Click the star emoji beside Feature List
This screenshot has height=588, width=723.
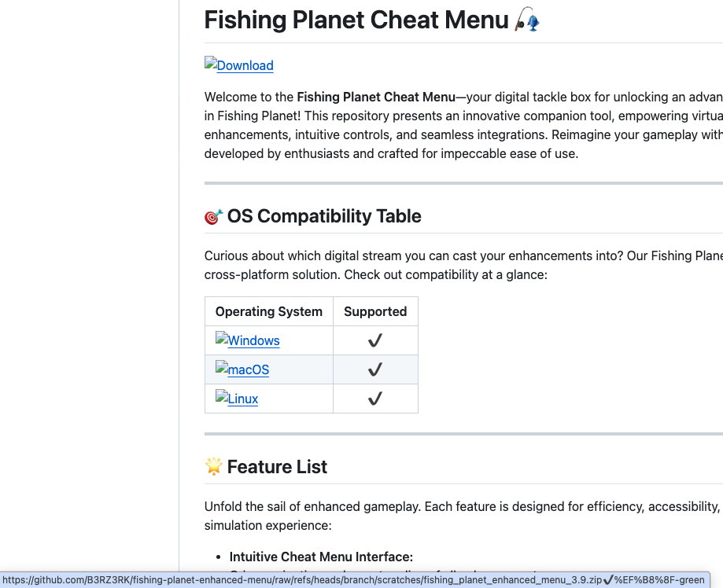click(x=213, y=467)
